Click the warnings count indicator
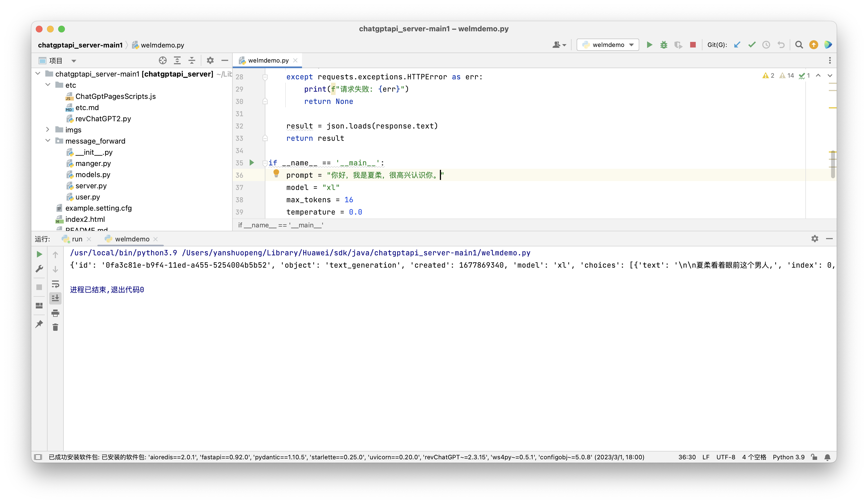 pyautogui.click(x=768, y=75)
